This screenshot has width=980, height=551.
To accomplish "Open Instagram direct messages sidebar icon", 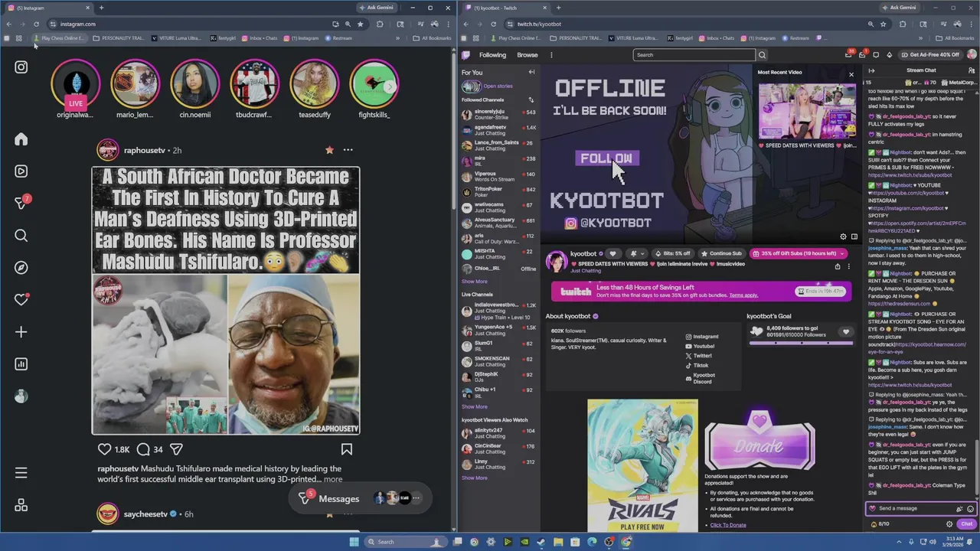I will pyautogui.click(x=21, y=203).
